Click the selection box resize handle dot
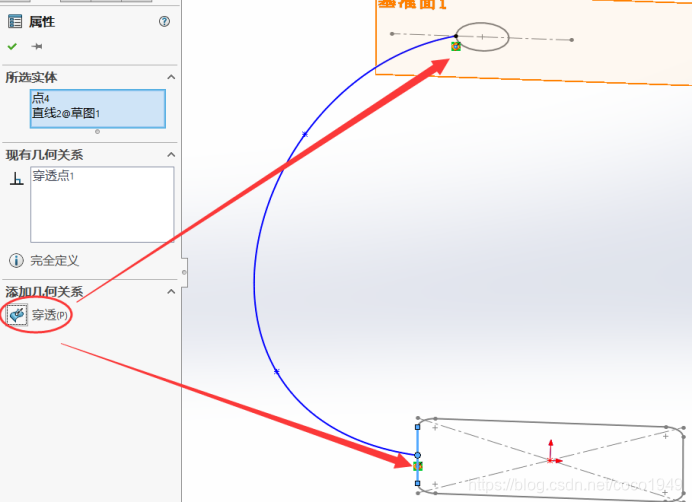692x503 pixels. click(x=98, y=131)
